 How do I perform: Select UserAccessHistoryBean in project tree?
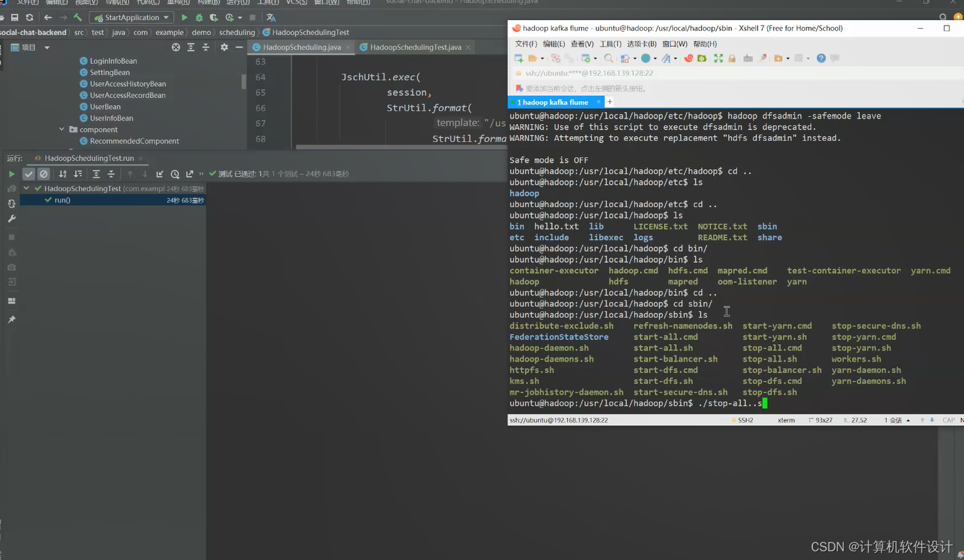tap(127, 84)
